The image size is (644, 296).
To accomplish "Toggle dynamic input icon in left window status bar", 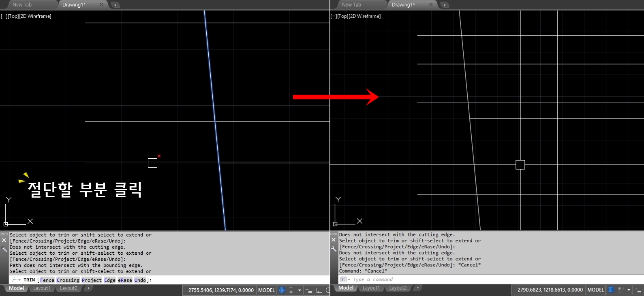I will pos(309,290).
